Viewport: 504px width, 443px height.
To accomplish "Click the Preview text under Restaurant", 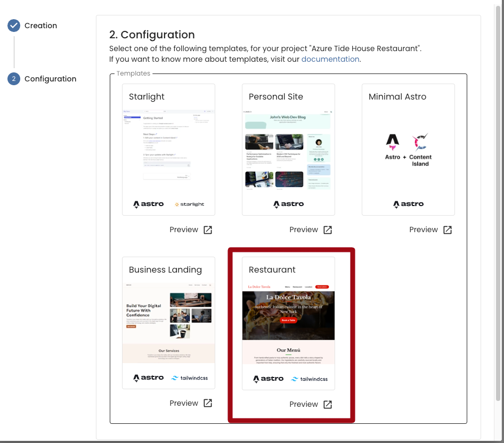I will (x=304, y=404).
